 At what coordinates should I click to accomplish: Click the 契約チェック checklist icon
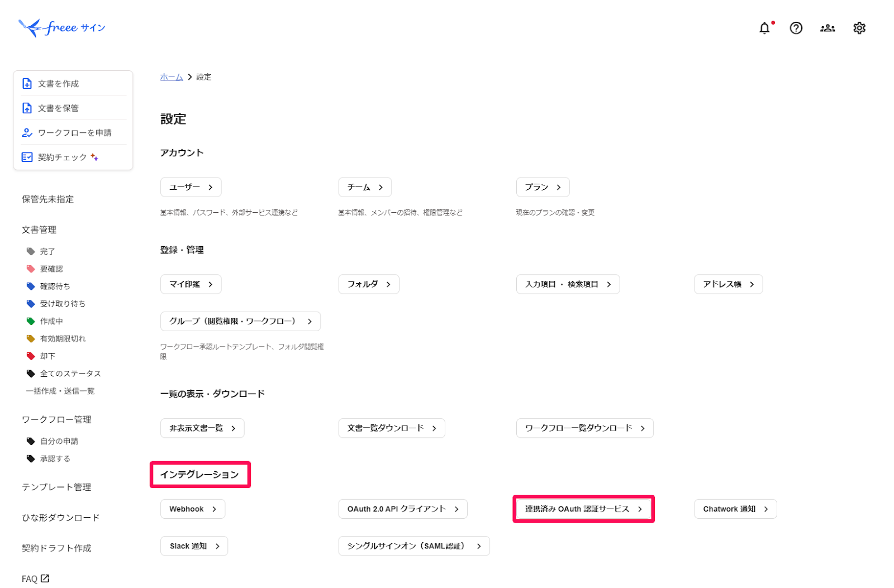(x=27, y=157)
